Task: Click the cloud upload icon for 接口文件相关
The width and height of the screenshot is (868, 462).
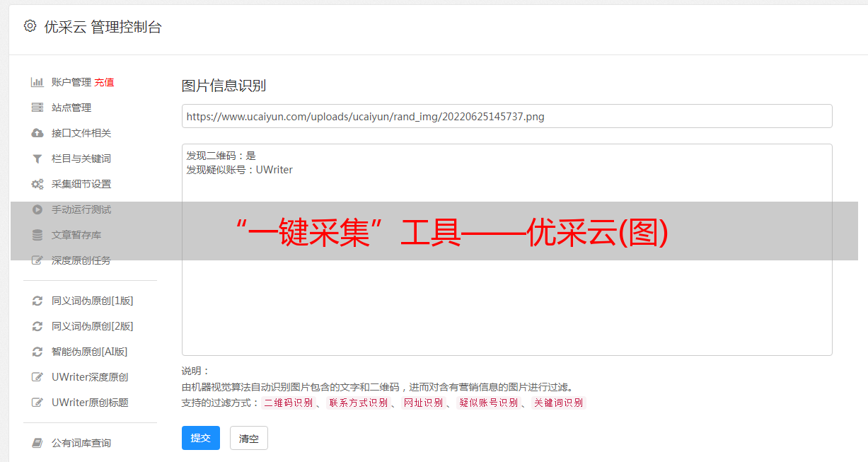Action: tap(37, 133)
